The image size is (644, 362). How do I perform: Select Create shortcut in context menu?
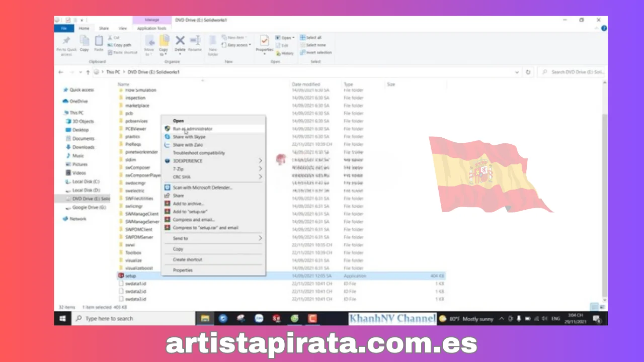[x=213, y=259]
